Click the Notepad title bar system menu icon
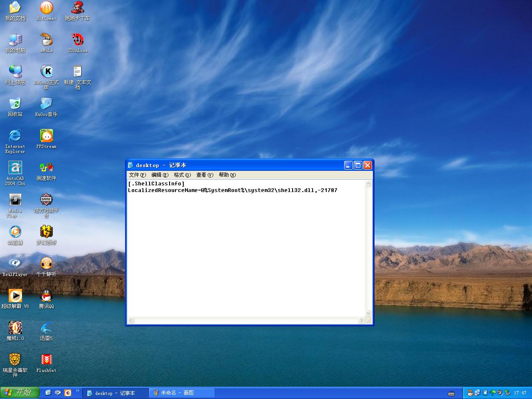 (x=131, y=165)
